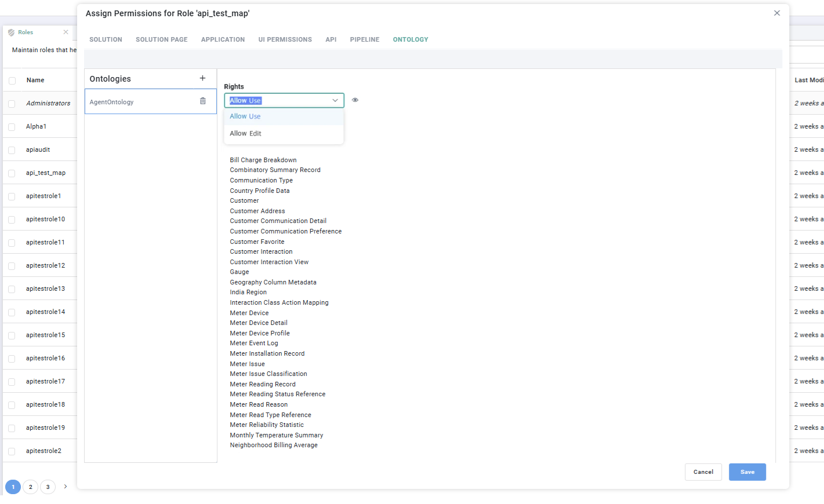Open the UI PERMISSIONS tab
The width and height of the screenshot is (824, 504).
(285, 39)
